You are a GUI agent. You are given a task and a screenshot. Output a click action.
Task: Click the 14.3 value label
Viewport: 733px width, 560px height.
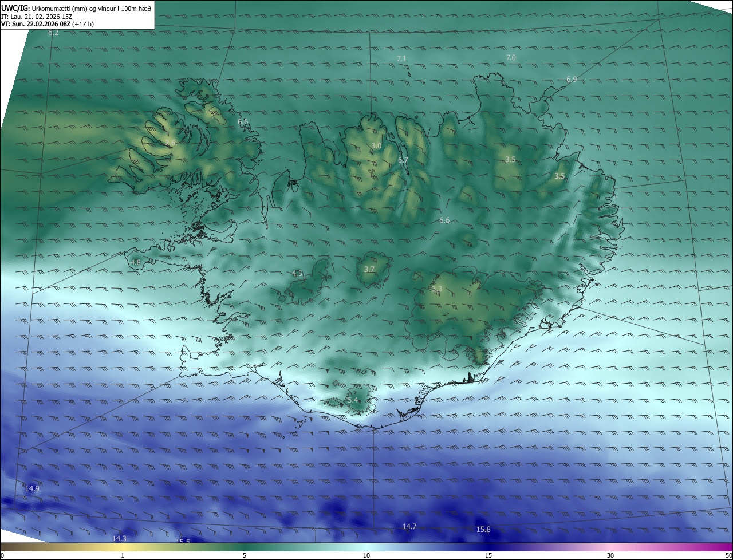[x=119, y=538]
